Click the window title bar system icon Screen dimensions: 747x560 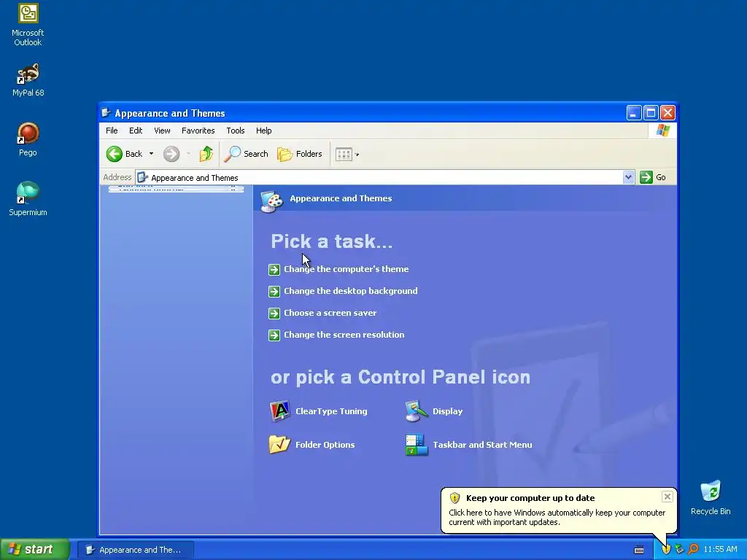coord(106,113)
